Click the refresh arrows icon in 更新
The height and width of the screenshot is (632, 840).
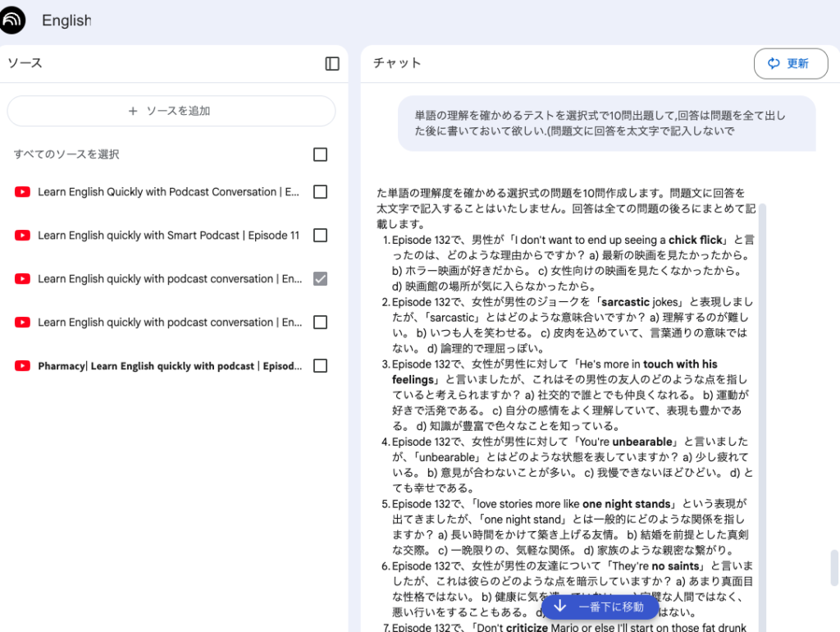[773, 64]
